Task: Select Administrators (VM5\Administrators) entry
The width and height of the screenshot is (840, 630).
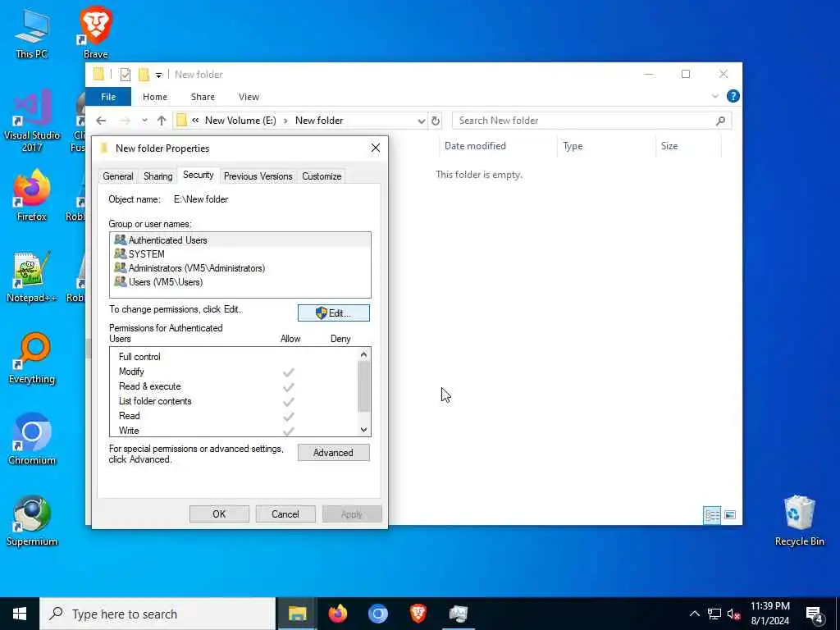Action: 240,268
